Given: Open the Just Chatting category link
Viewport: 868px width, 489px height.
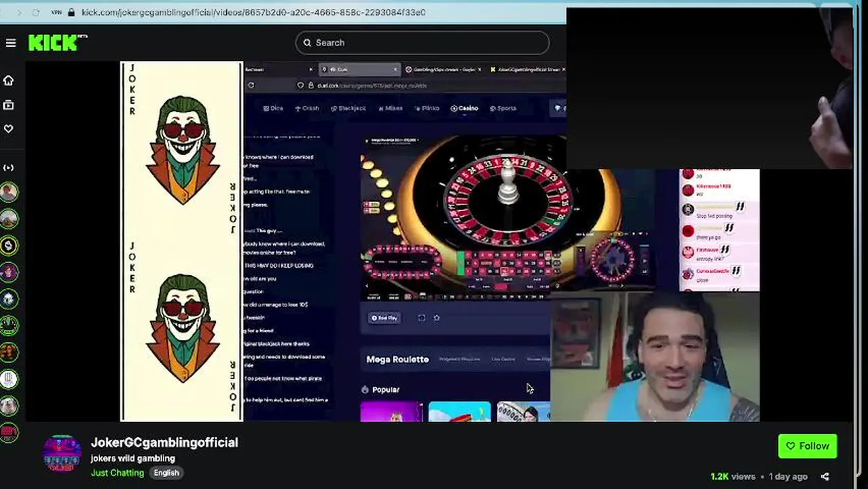Looking at the screenshot, I should point(117,473).
